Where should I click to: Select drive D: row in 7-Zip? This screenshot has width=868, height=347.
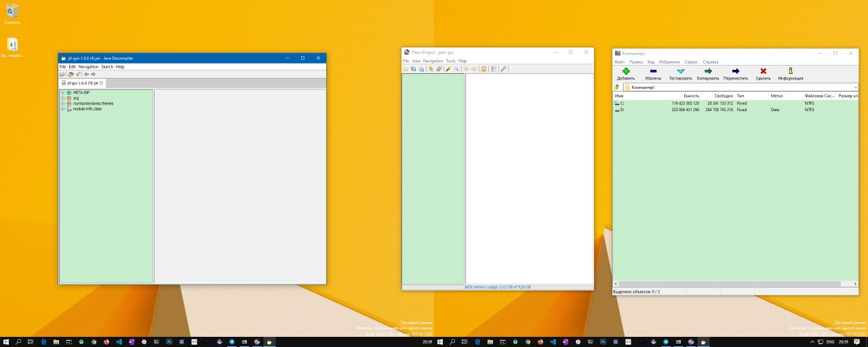tap(736, 109)
